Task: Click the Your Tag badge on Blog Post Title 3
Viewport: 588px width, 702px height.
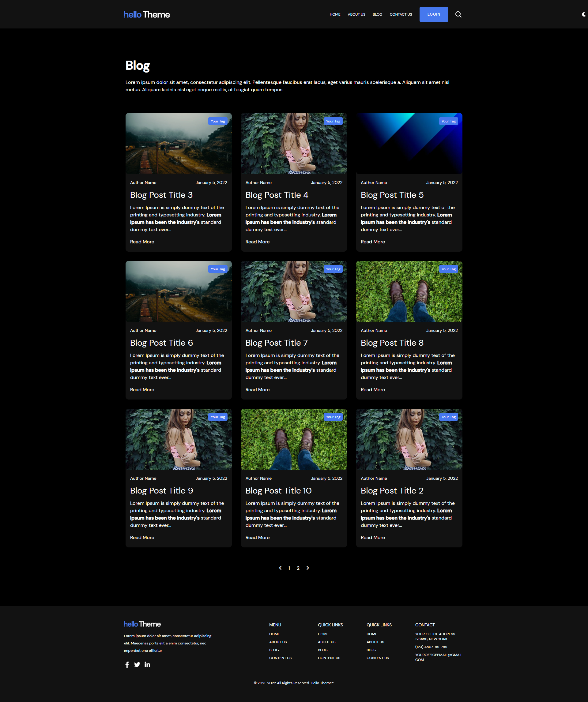Action: [218, 121]
